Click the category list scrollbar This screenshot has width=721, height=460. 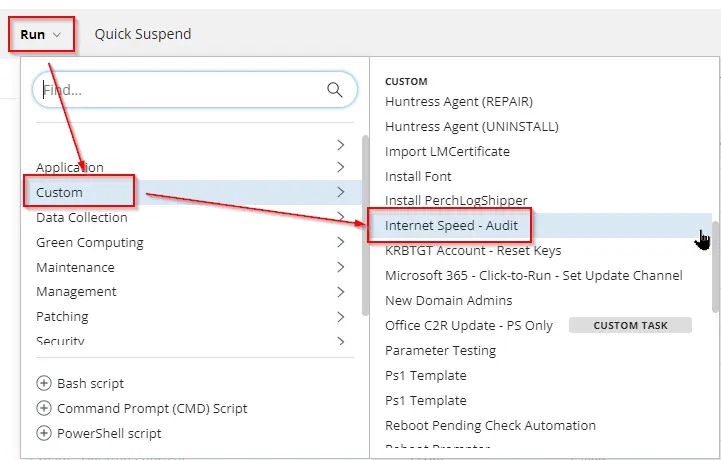click(x=366, y=225)
